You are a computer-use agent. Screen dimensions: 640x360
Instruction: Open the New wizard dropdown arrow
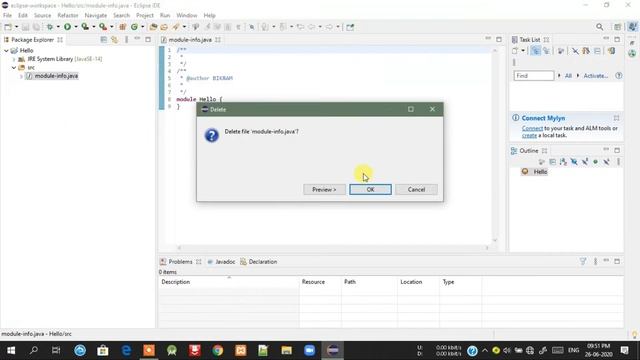16,27
